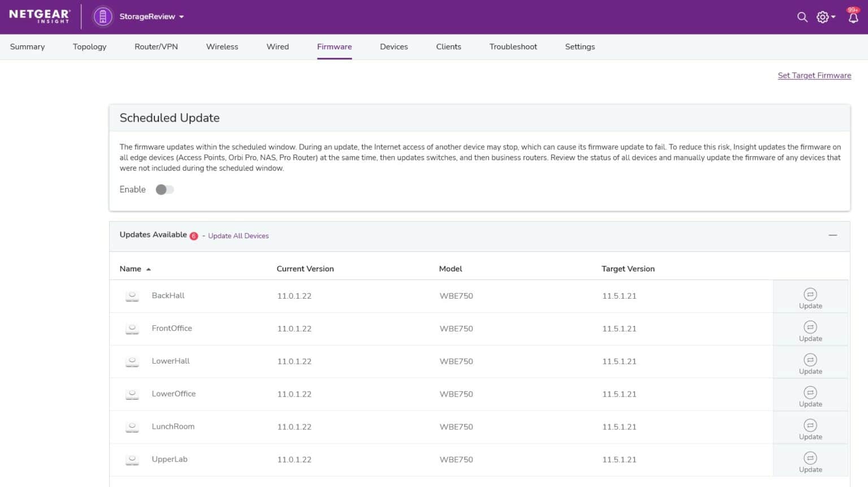Click LunchRoom target version 11.5.1.21
This screenshot has height=487, width=868.
[619, 427]
